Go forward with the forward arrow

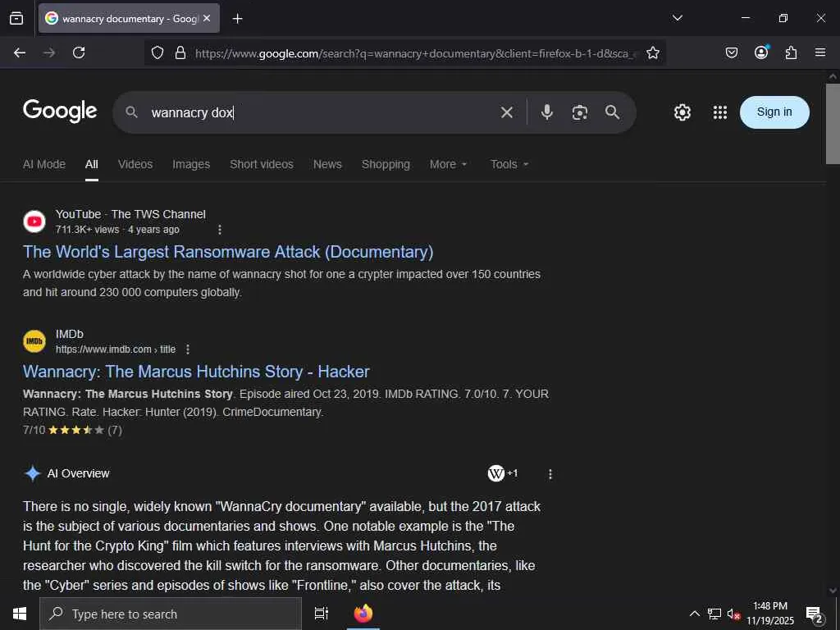click(x=49, y=52)
